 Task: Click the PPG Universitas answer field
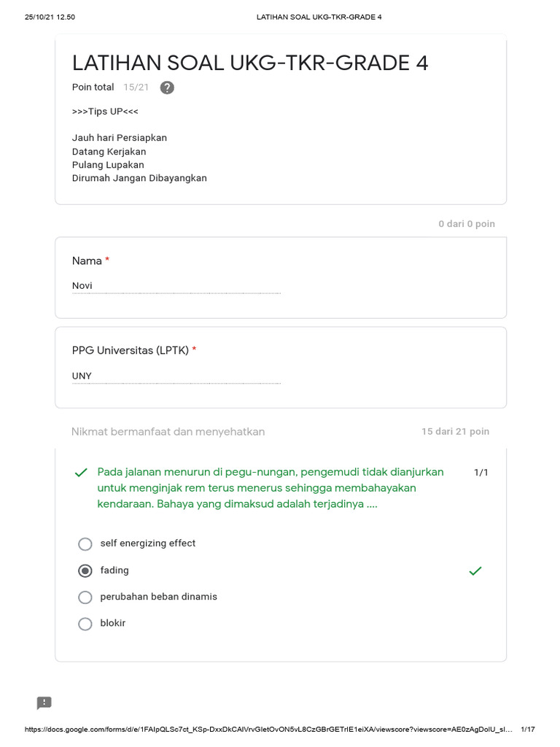pos(176,376)
